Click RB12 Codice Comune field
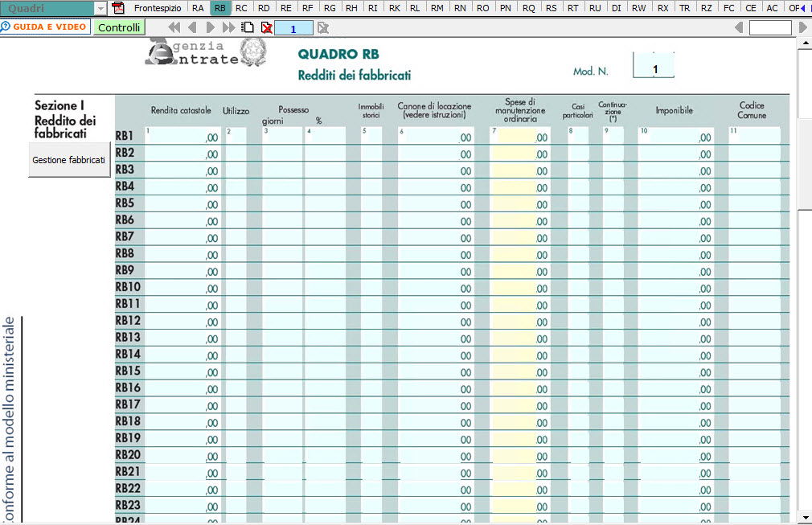This screenshot has width=812, height=525. click(x=755, y=321)
